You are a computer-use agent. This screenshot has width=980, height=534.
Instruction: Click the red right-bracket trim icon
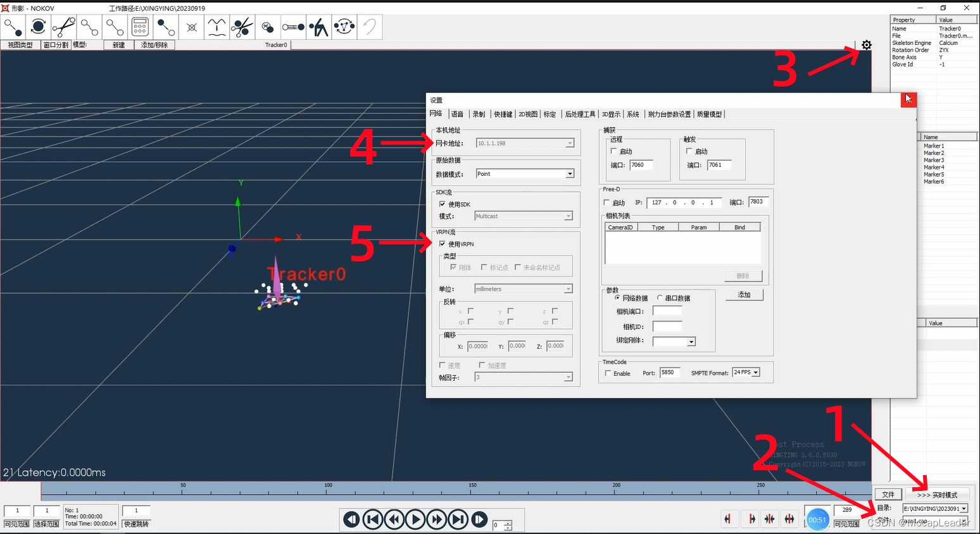pos(751,519)
